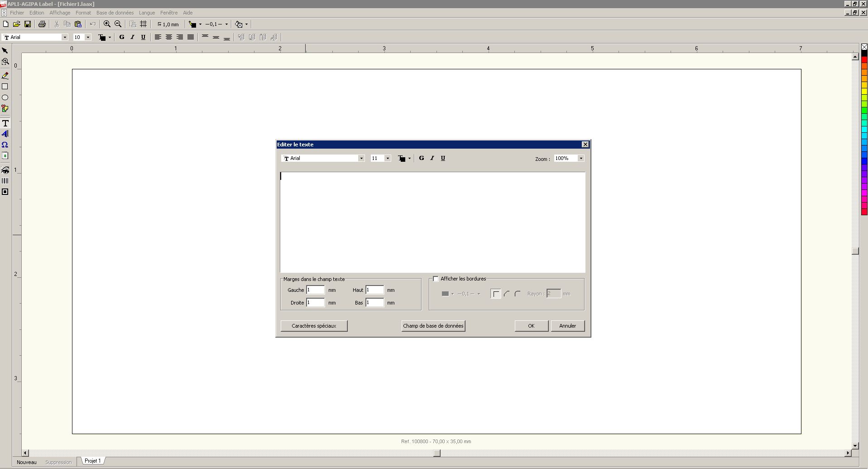The height and width of the screenshot is (469, 868).
Task: Click the Haut margin input field
Action: pyautogui.click(x=375, y=290)
